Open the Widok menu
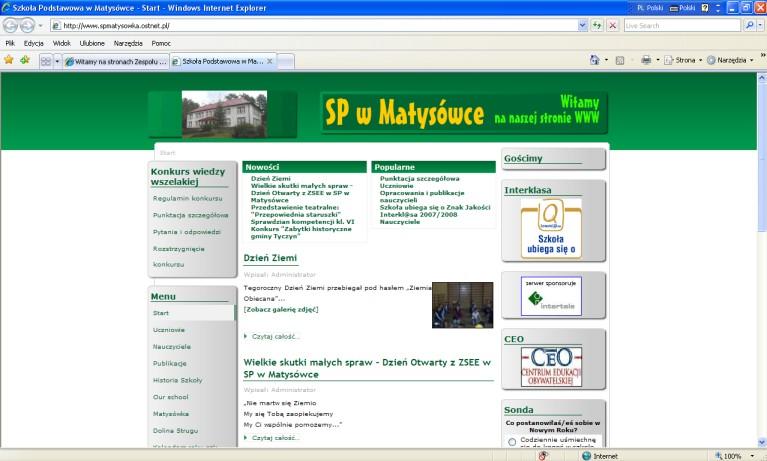 coord(62,43)
